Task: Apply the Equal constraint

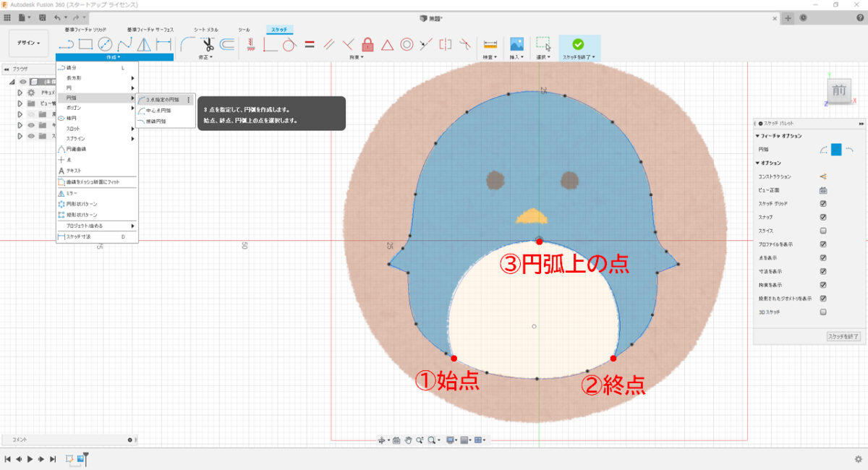Action: coord(310,44)
